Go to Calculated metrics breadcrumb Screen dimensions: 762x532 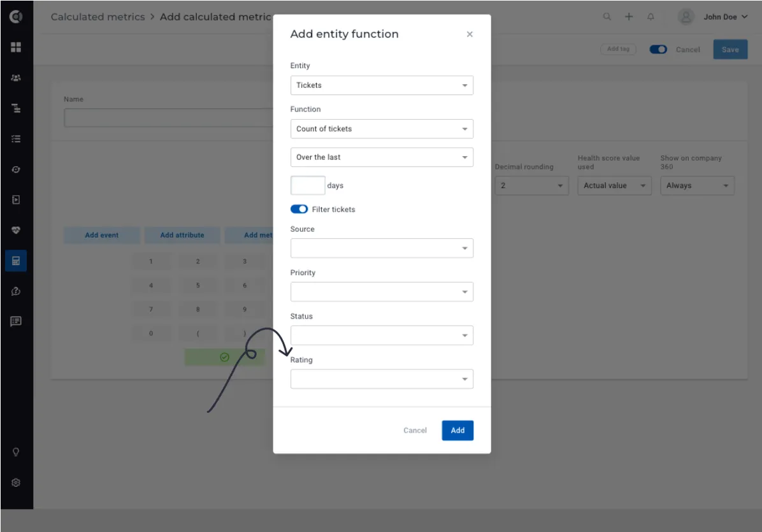point(97,17)
